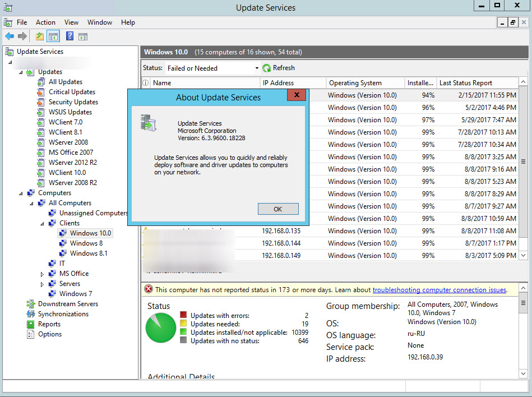532x397 pixels.
Task: Click the Up one level folder icon
Action: click(x=40, y=36)
